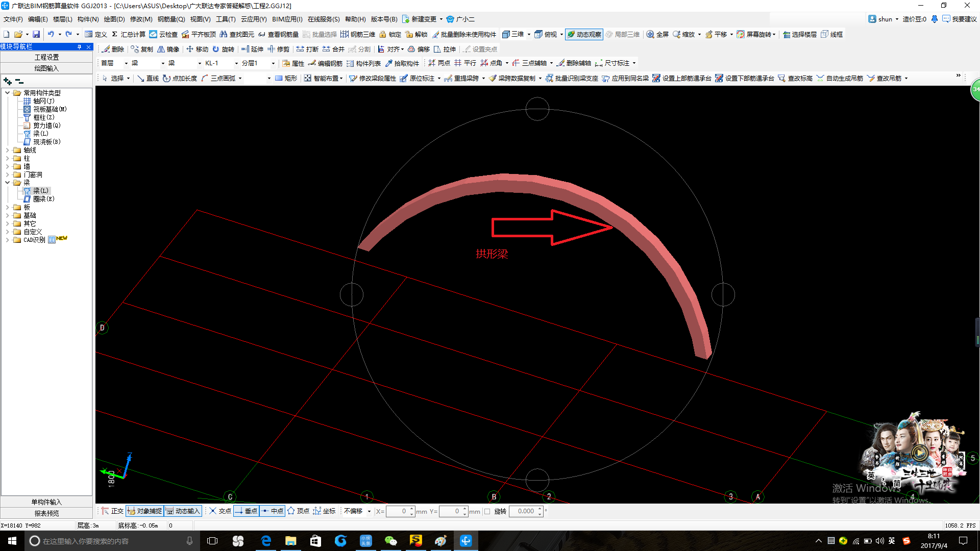Click 全屏 full screen view
This screenshot has width=980, height=551.
pos(657,34)
